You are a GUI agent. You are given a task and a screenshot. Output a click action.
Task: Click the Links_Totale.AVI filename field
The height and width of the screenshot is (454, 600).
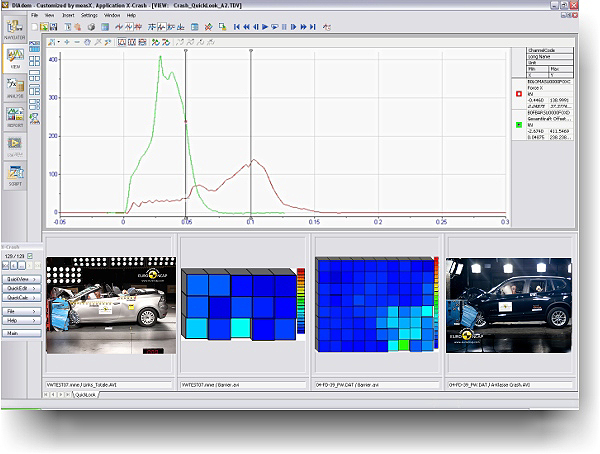[x=109, y=385]
